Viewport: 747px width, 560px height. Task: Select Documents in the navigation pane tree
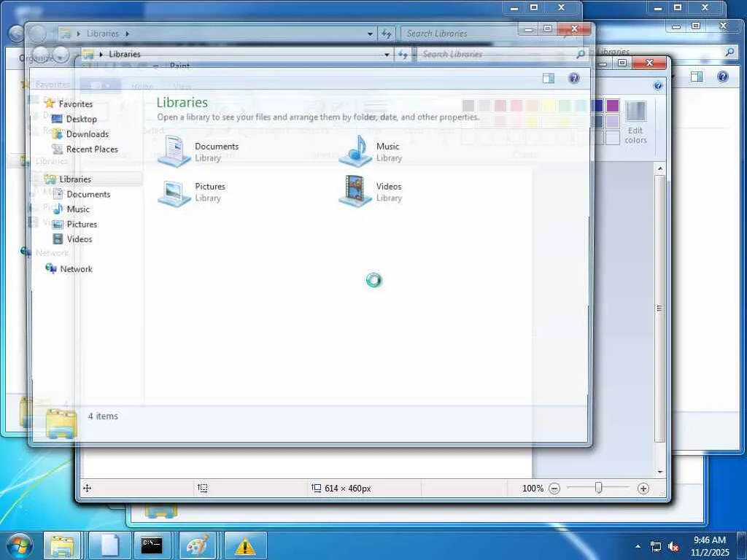click(88, 194)
